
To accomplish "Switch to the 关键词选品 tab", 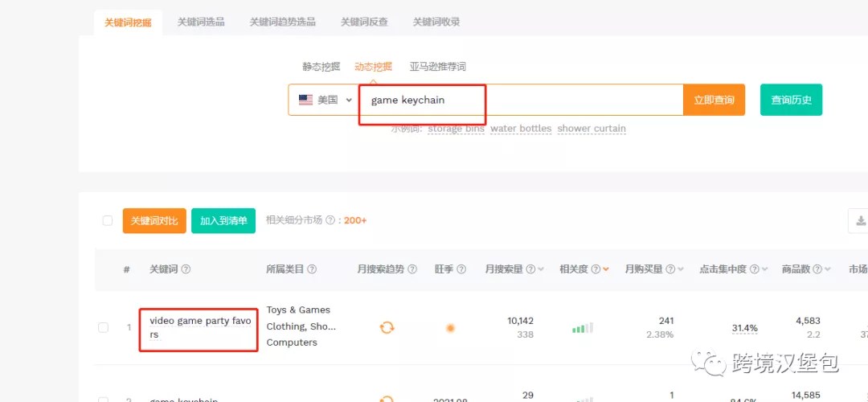I will 201,23.
